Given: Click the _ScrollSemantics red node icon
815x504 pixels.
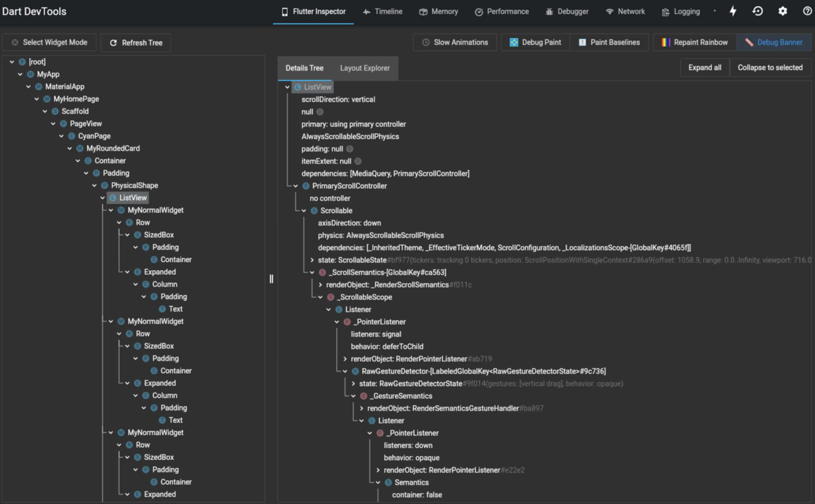Looking at the screenshot, I should coord(322,272).
